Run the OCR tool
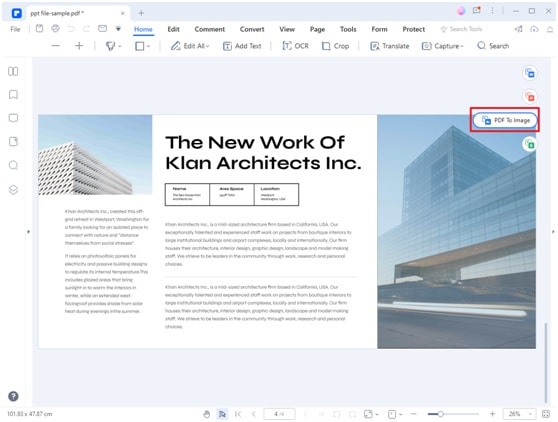558x422 pixels. coord(295,46)
